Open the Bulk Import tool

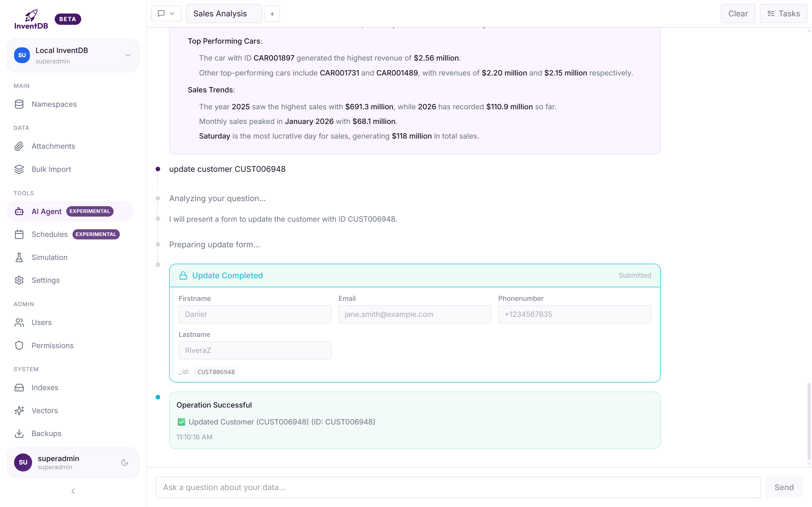[51, 169]
